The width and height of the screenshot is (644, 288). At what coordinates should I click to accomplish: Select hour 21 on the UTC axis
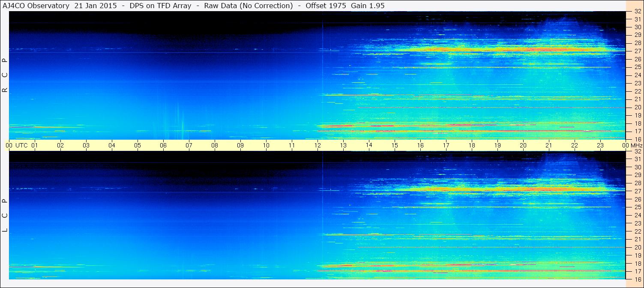coord(549,145)
